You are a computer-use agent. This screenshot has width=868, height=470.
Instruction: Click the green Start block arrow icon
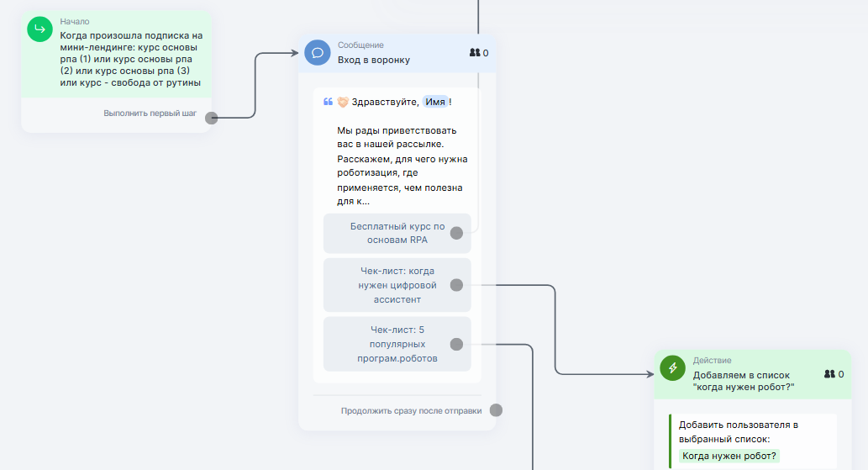click(x=39, y=29)
